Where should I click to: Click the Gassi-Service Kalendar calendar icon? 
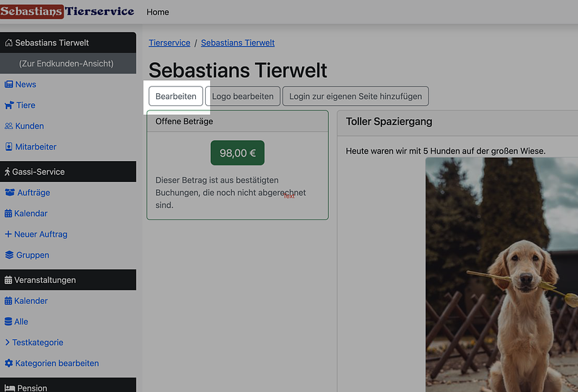(9, 214)
